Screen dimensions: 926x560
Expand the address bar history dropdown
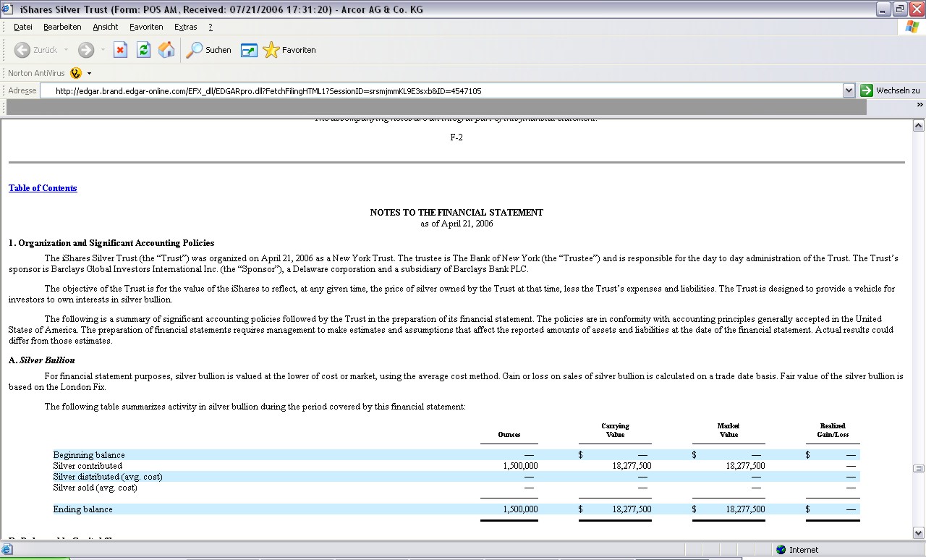coord(849,90)
